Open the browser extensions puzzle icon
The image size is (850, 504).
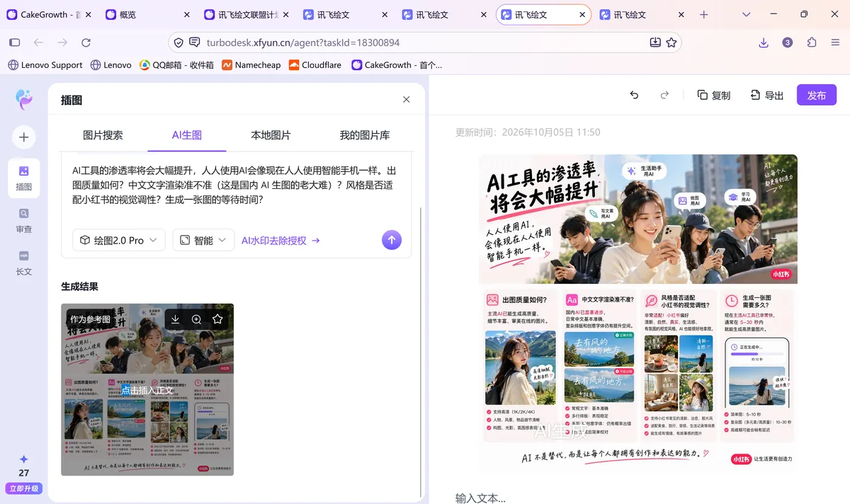click(x=812, y=42)
